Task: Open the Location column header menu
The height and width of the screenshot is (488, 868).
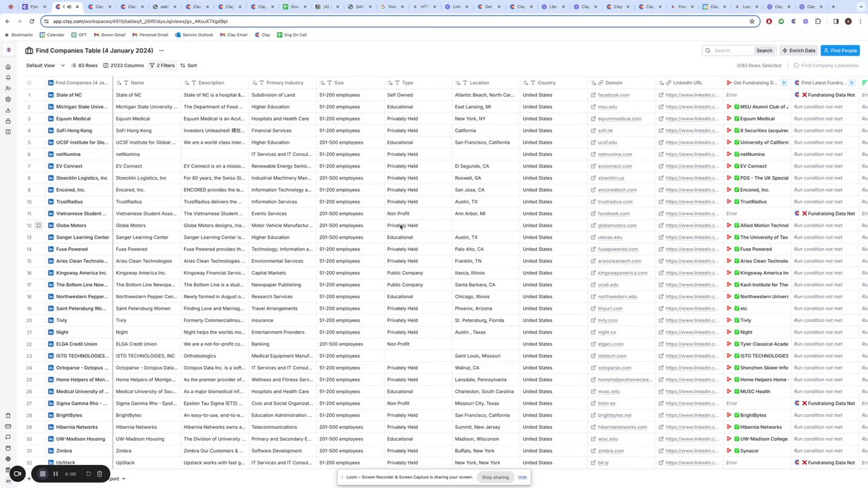Action: pos(486,83)
